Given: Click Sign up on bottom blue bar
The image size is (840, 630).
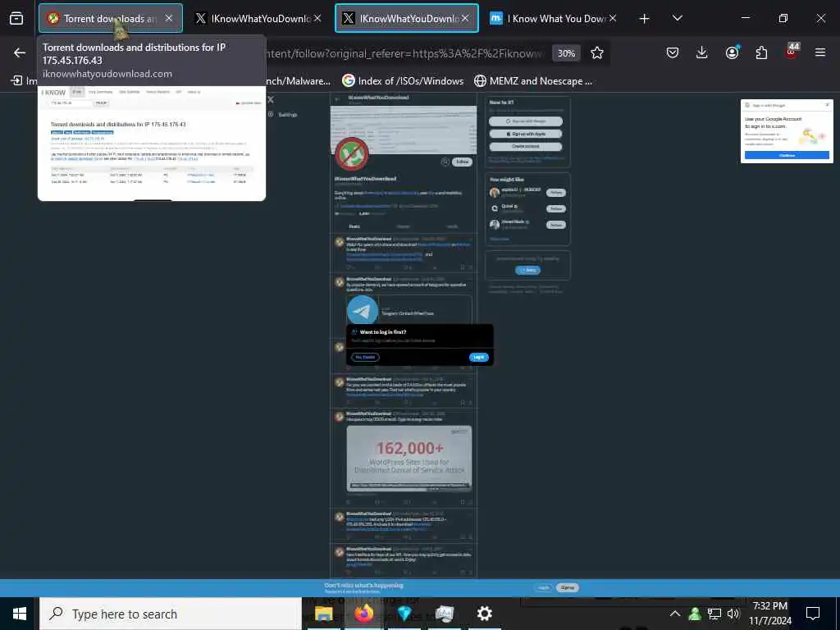Looking at the screenshot, I should [568, 587].
